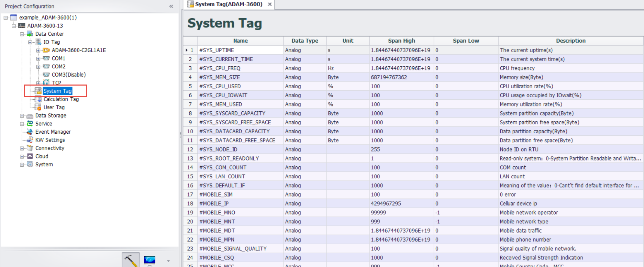Close the System Tag(ADAM-3600) tab

pyautogui.click(x=270, y=4)
